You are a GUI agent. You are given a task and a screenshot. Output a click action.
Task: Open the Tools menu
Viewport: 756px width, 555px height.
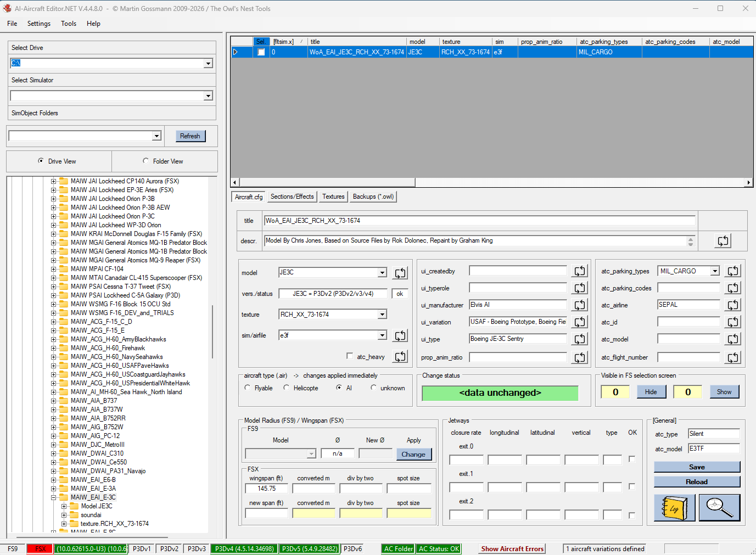pyautogui.click(x=69, y=24)
